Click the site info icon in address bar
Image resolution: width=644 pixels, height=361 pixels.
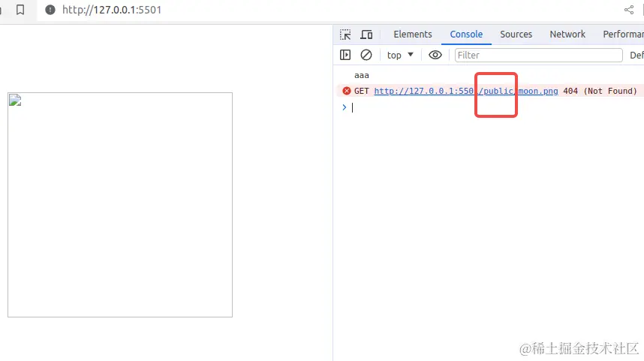[x=50, y=10]
